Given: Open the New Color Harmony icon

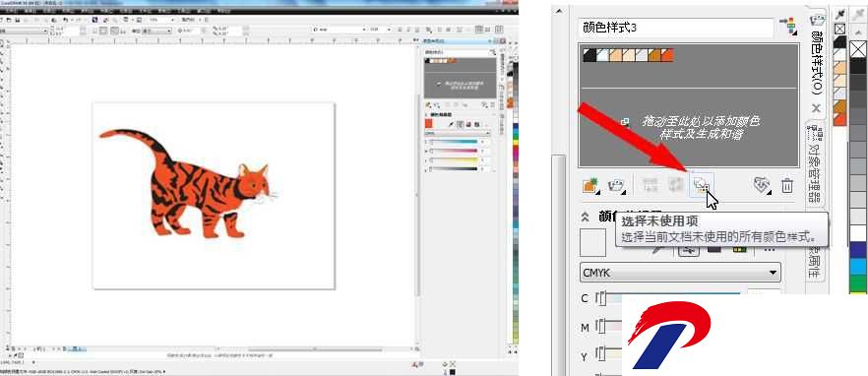Looking at the screenshot, I should tap(617, 185).
